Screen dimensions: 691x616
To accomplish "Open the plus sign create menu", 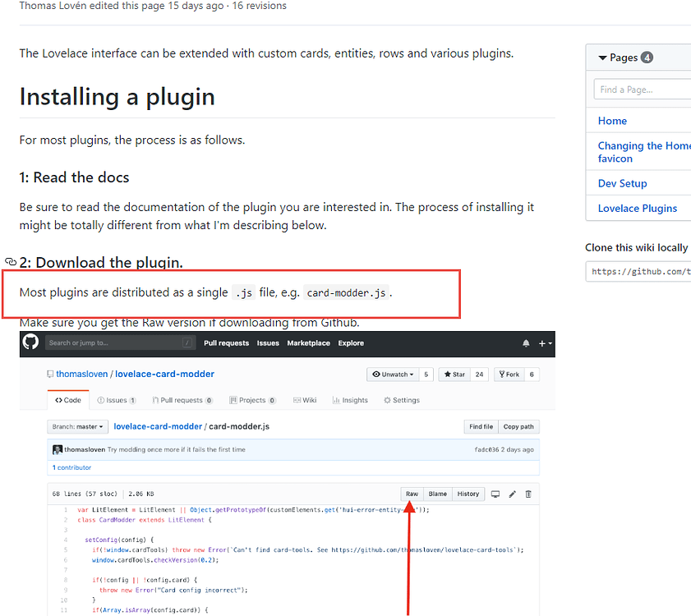I will (x=541, y=343).
